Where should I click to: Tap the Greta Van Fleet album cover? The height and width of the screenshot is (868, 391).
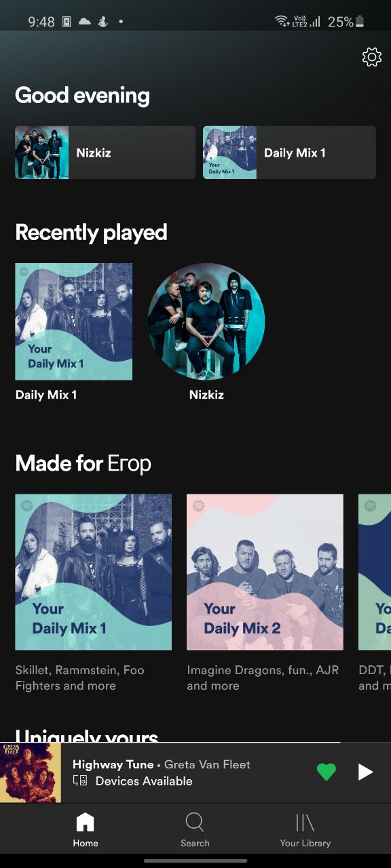[x=31, y=772]
